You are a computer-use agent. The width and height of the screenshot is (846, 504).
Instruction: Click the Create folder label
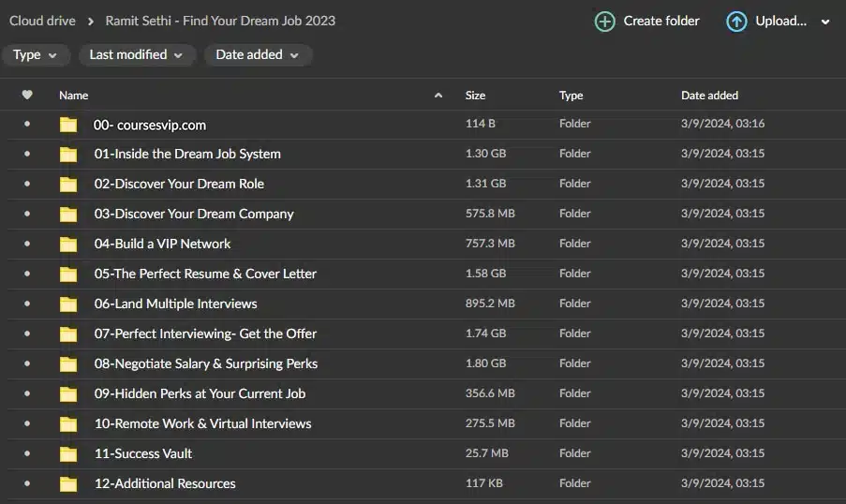tap(661, 21)
